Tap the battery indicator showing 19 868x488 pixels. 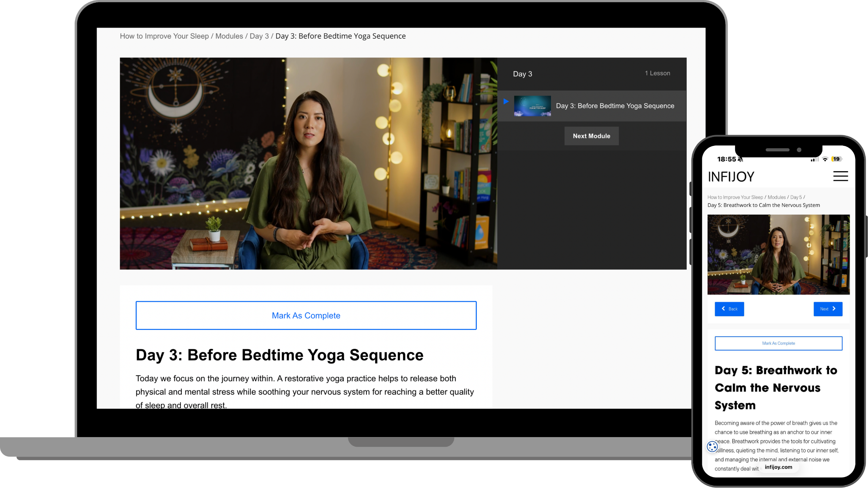[x=836, y=159]
